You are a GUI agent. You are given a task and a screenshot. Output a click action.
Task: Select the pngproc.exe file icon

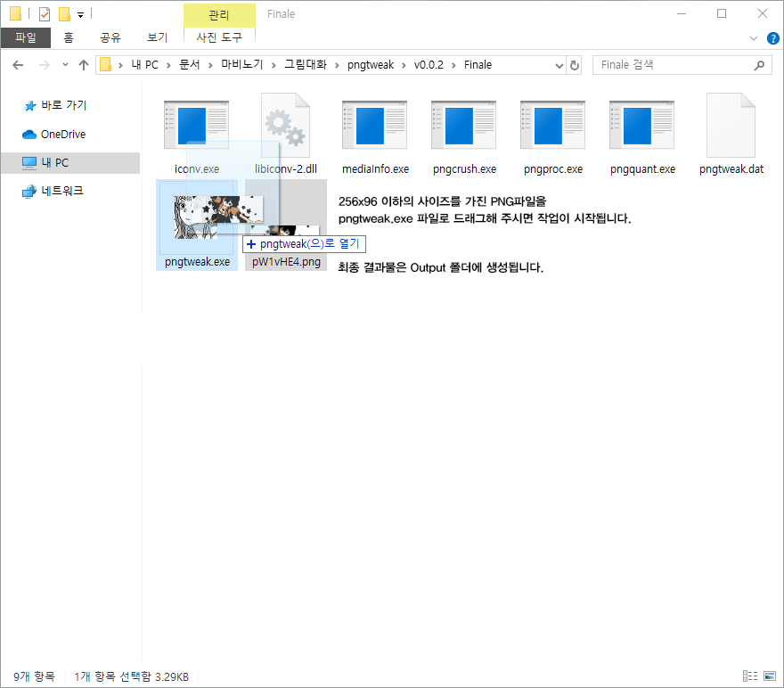tap(552, 125)
